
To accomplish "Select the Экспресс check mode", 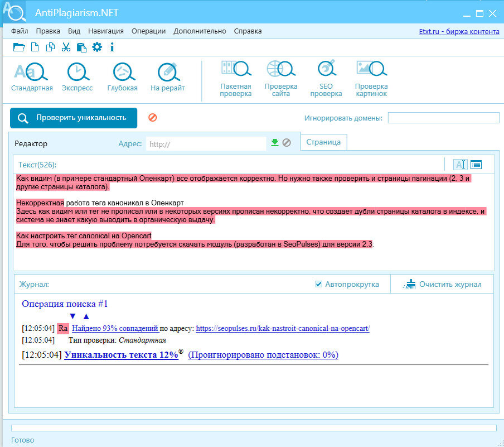I will tap(77, 77).
